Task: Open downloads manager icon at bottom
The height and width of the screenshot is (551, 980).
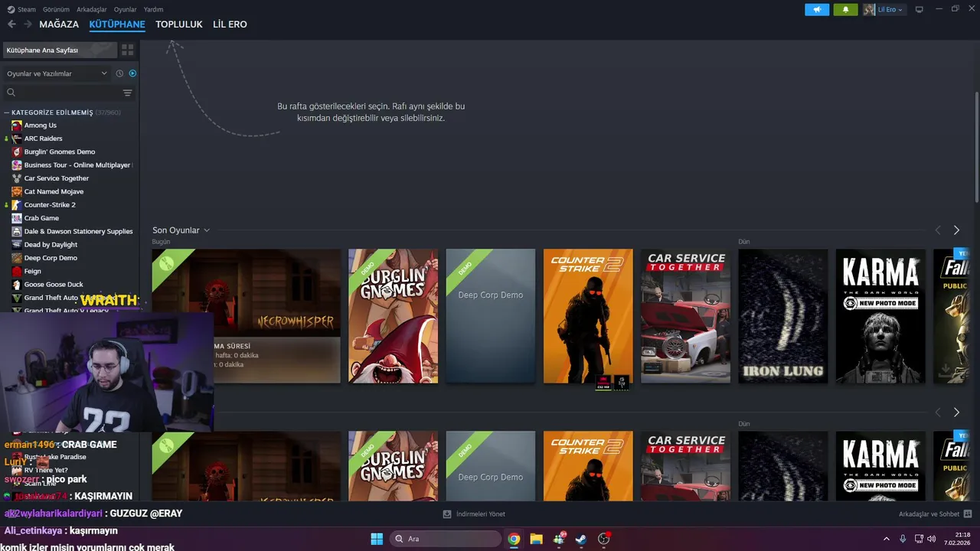Action: pos(447,514)
